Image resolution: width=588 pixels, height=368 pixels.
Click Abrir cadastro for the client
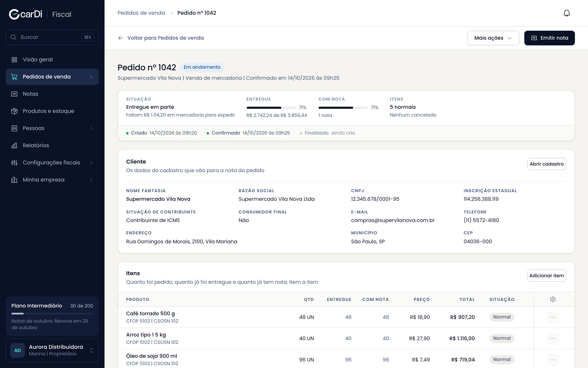(x=546, y=164)
